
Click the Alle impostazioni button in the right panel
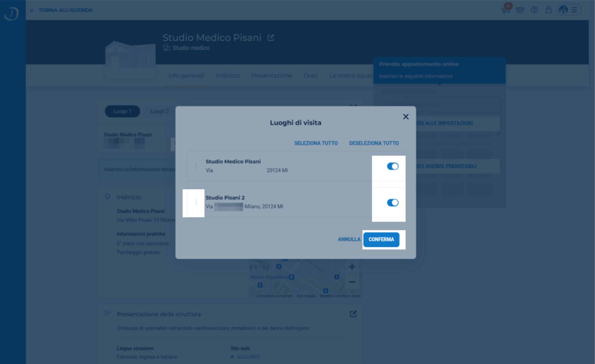[x=458, y=123]
